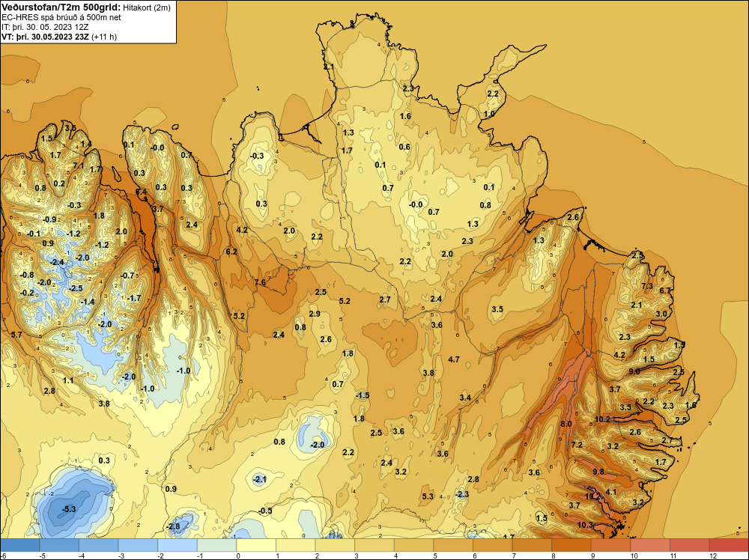Viewport: 749px width, 560px height.
Task: Click legend color band between 6 and 7
Action: point(493,545)
